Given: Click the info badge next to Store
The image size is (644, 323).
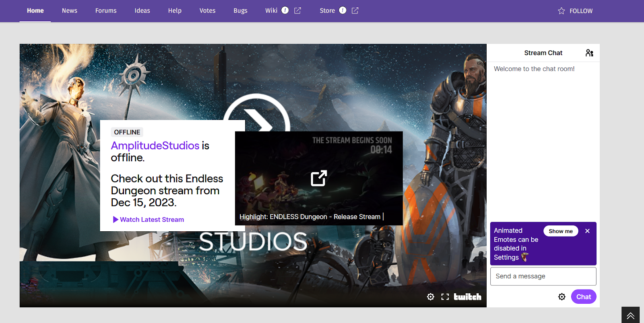Looking at the screenshot, I should 343,10.
